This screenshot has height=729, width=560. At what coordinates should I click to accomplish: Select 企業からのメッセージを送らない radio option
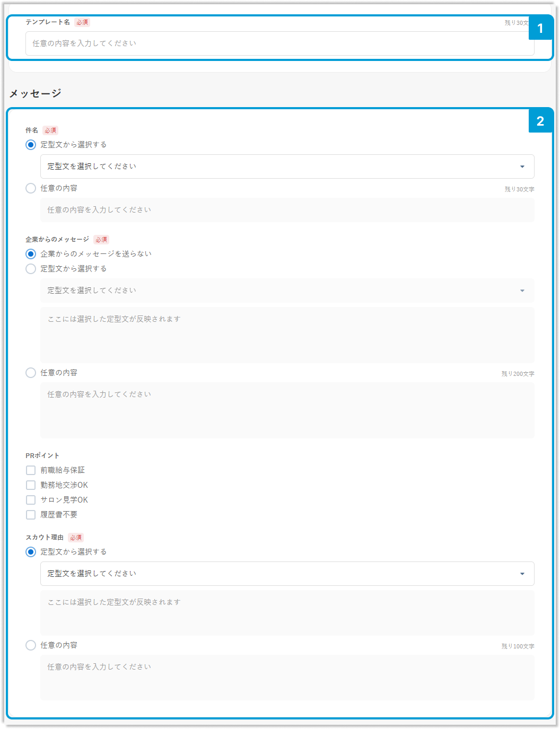tap(31, 254)
